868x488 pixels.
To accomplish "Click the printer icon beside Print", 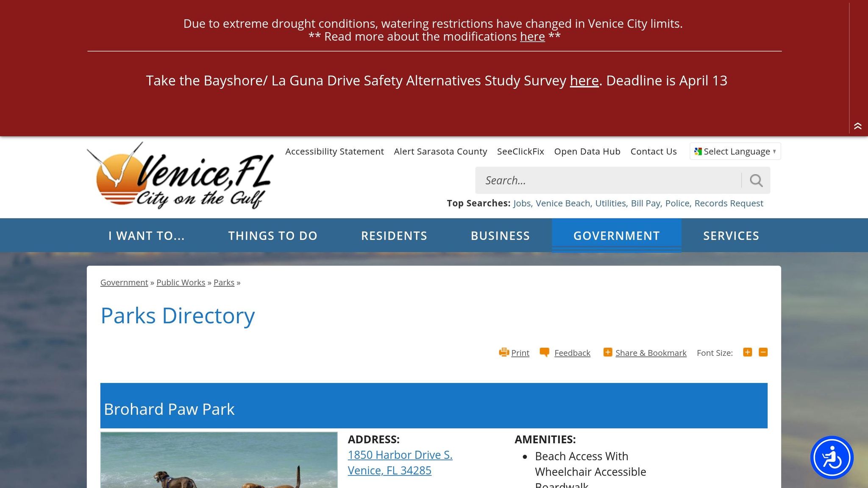I will coord(504,352).
